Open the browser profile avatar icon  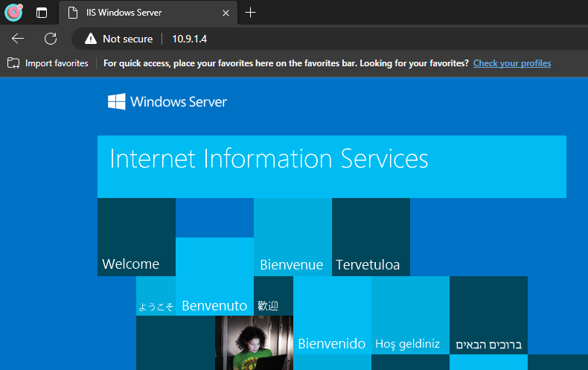point(14,13)
